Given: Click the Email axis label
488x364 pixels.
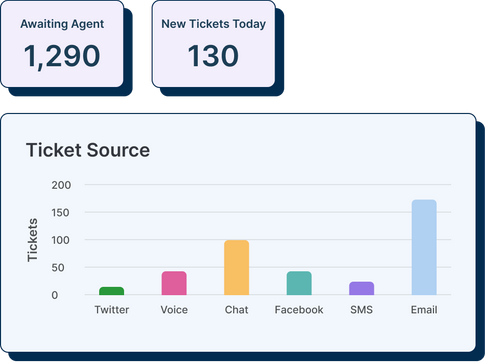Looking at the screenshot, I should (x=424, y=310).
